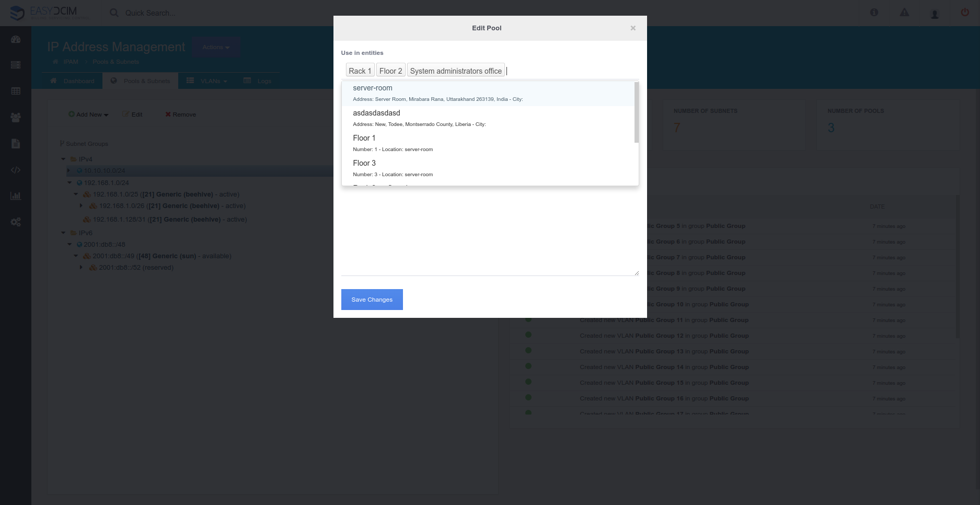This screenshot has height=505, width=980.
Task: Choose asdasdasdasd from the suggestion list
Action: pyautogui.click(x=488, y=119)
